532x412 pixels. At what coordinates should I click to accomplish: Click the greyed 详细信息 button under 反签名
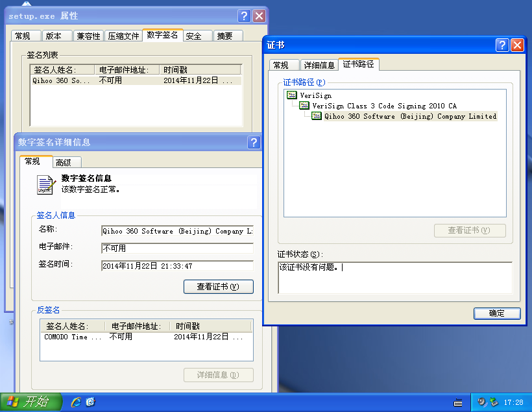[218, 375]
